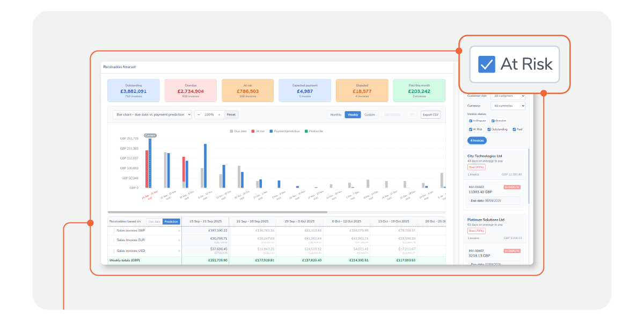Select the blue Payment prediction legend marker
The width and height of the screenshot is (644, 333).
(270, 131)
